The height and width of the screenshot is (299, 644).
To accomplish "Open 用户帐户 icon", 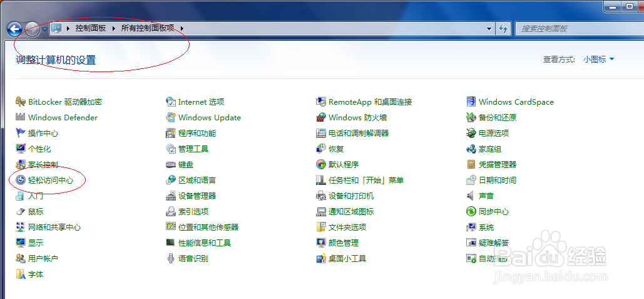I will pos(21,258).
